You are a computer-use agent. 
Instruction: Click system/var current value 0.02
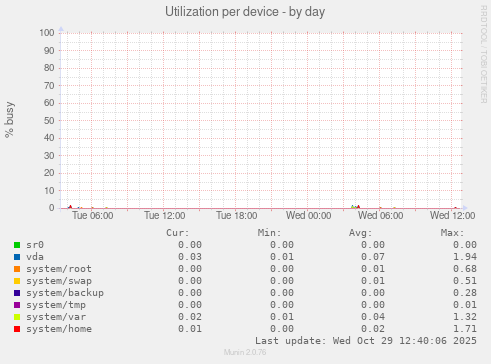pos(190,317)
